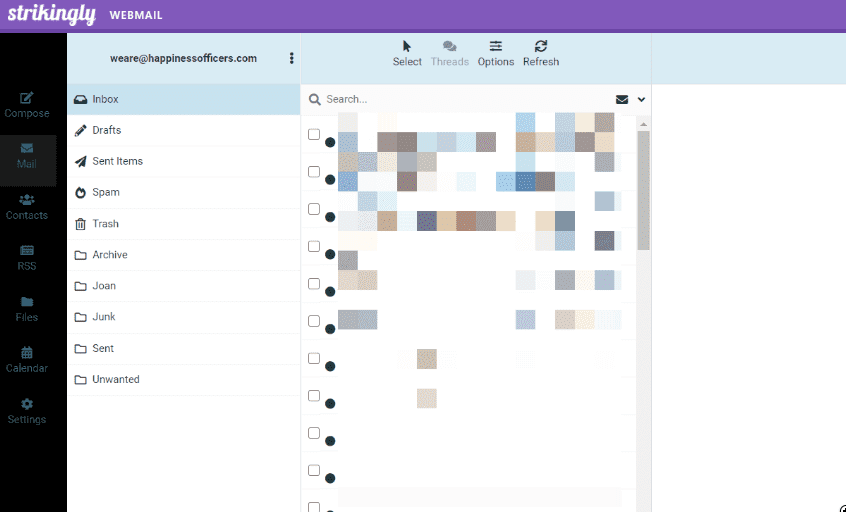Click the scrollbar up arrow
Image resolution: width=846 pixels, height=512 pixels.
(643, 125)
